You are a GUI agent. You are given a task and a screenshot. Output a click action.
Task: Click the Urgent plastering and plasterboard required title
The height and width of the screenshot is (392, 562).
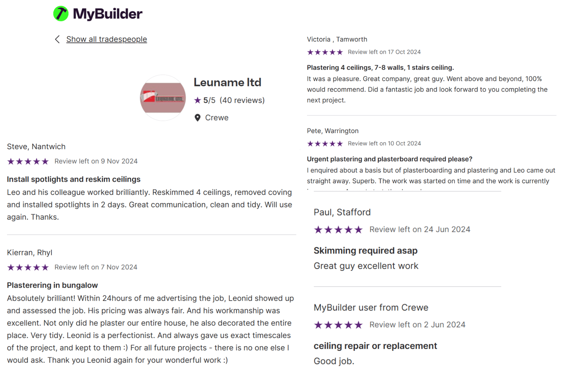click(389, 159)
